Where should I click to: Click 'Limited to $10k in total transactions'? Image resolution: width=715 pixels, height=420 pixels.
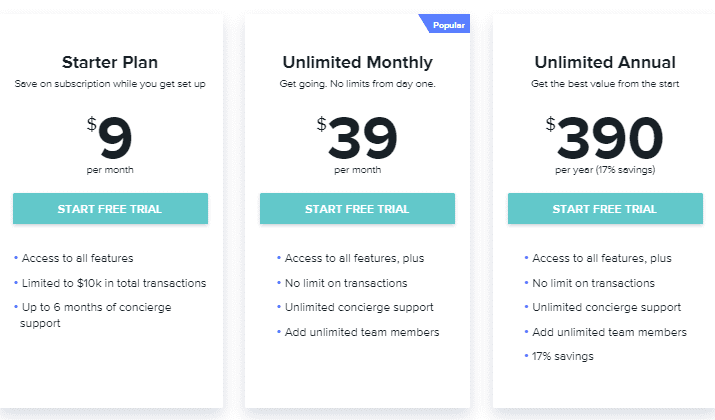pos(114,283)
